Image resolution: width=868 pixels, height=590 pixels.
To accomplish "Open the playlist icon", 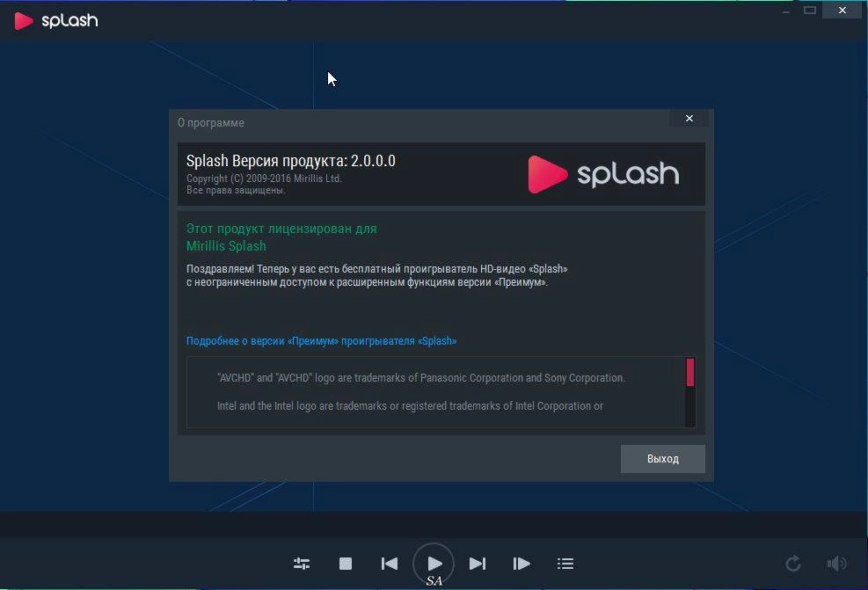I will (565, 564).
